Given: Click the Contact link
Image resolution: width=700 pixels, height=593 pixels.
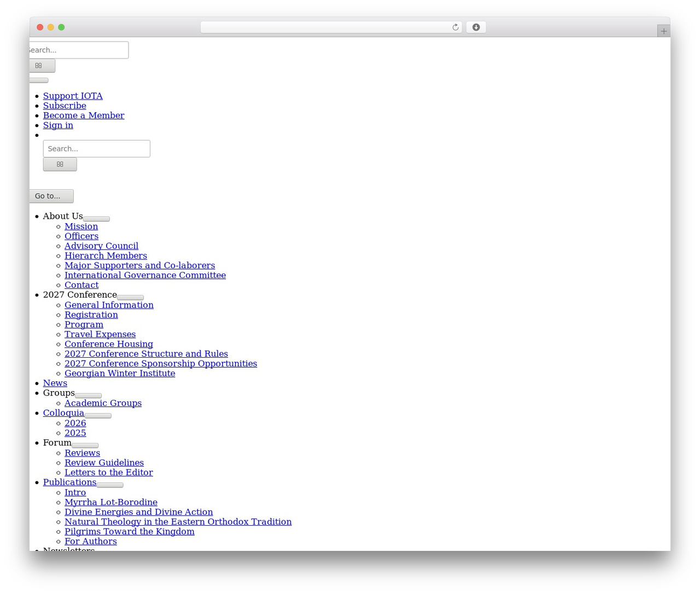Looking at the screenshot, I should point(81,285).
